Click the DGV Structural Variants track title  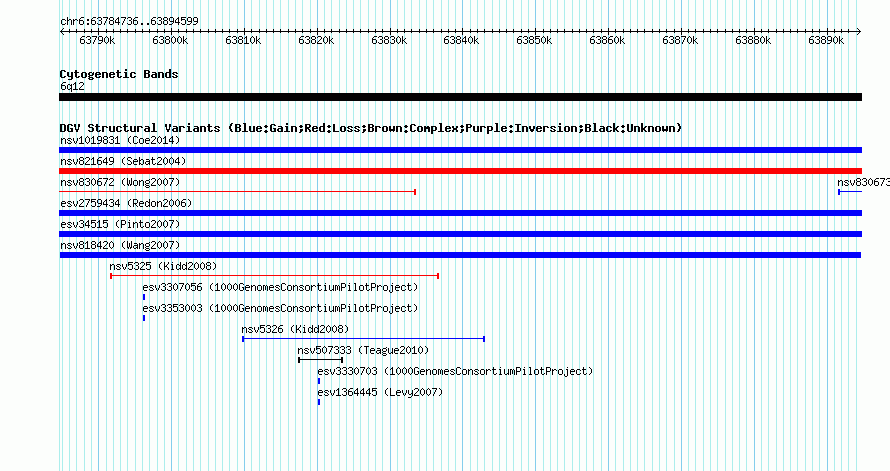point(371,128)
